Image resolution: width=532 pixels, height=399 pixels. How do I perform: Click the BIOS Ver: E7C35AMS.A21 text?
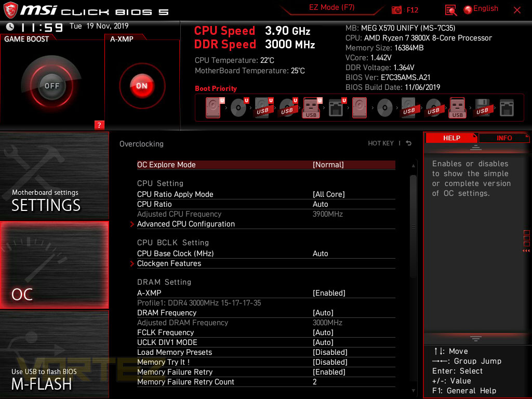(x=388, y=77)
